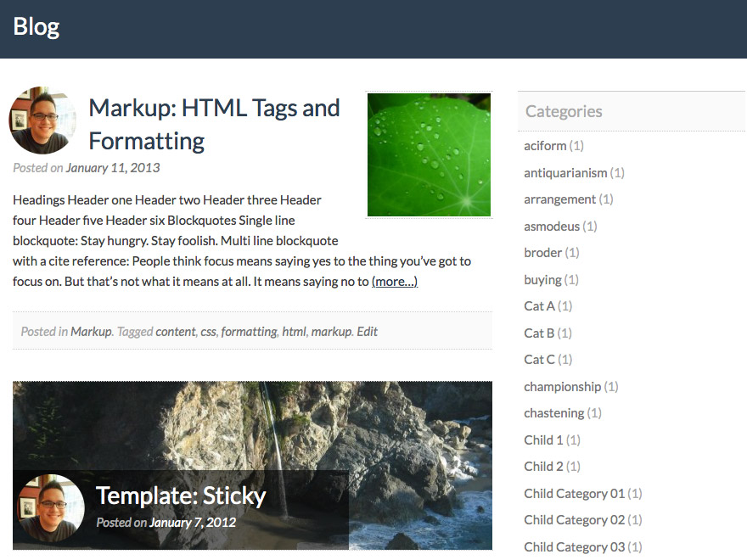Select Child Category 02 in sidebar
The height and width of the screenshot is (560, 747).
pos(574,519)
